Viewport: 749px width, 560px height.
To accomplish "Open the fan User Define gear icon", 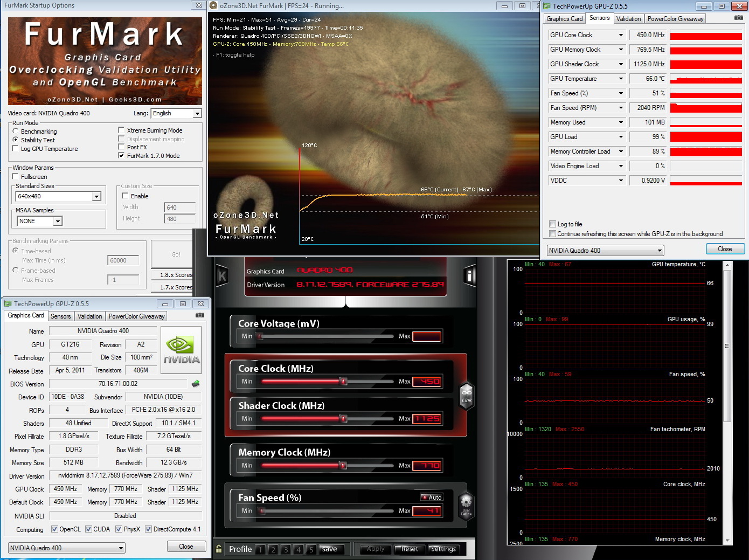I will pos(466,505).
